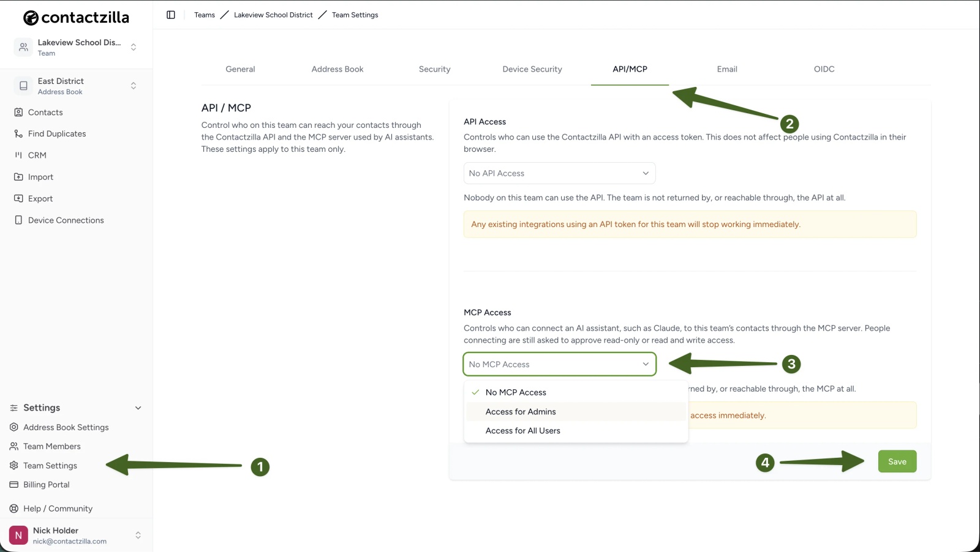Click the Address Book Settings icon
Screen dimensions: 980x552
(14, 427)
